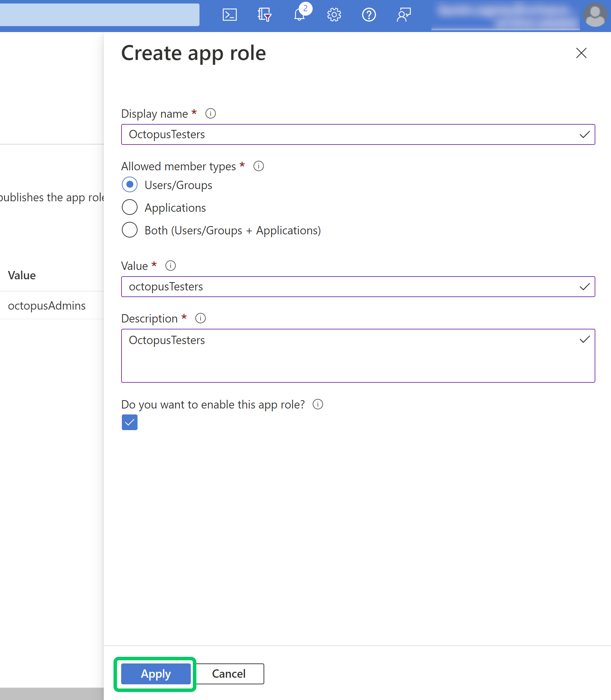Open the feedback panel

pyautogui.click(x=403, y=15)
